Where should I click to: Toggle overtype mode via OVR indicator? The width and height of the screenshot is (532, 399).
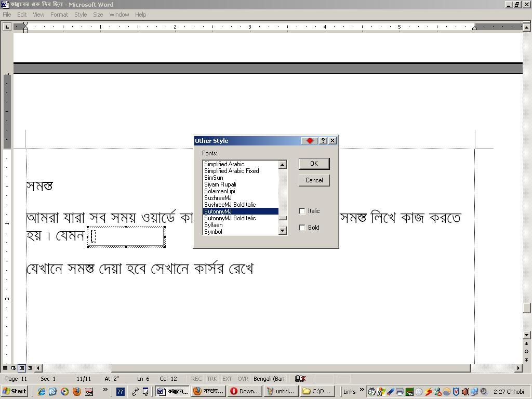coord(242,378)
